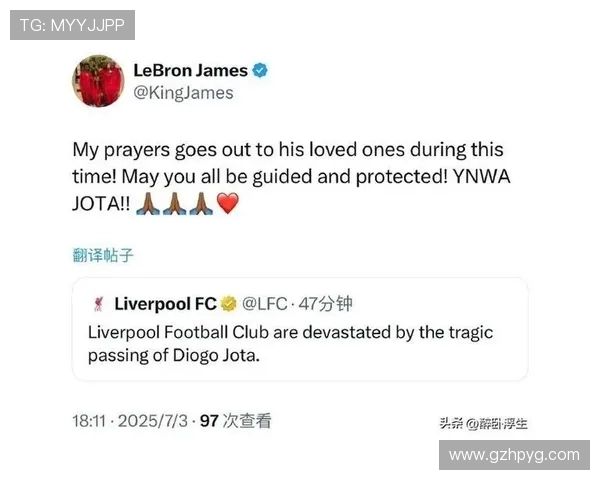
Task: Click the first praying hands emoji
Action: pyautogui.click(x=148, y=203)
